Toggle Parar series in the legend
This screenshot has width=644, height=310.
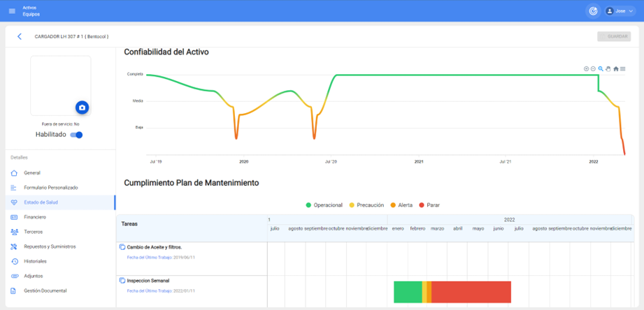coord(428,205)
